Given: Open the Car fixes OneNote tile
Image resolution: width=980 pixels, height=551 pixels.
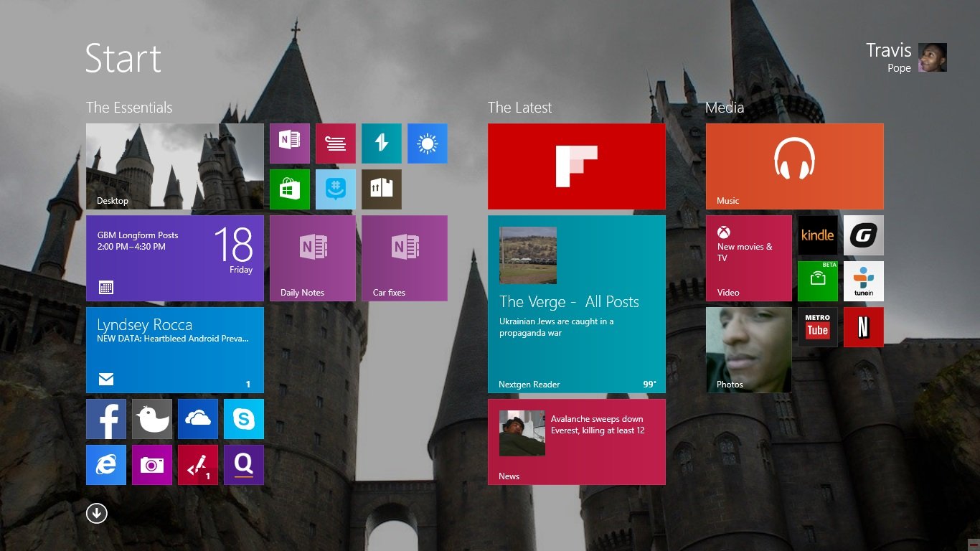Looking at the screenshot, I should pyautogui.click(x=405, y=258).
